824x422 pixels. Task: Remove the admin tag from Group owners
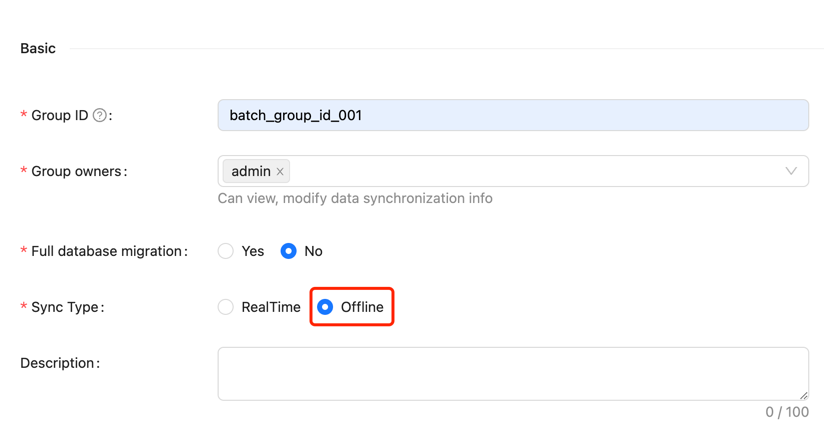pos(280,172)
